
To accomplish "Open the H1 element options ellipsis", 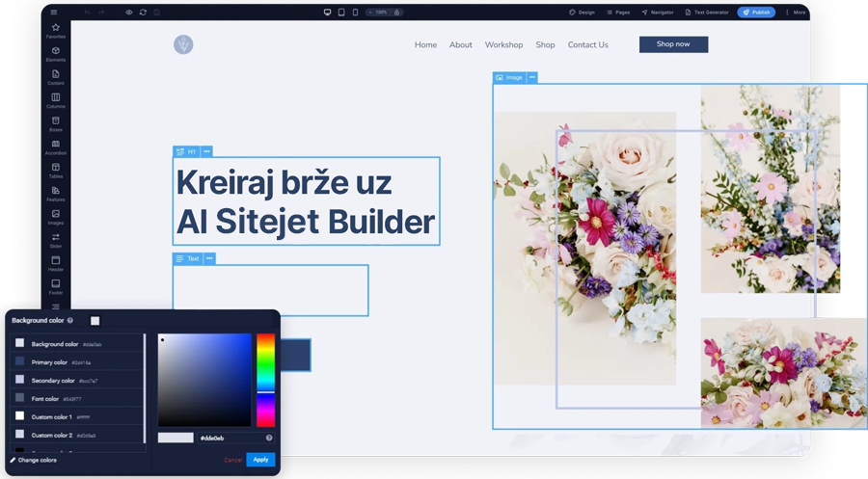I will pyautogui.click(x=206, y=151).
